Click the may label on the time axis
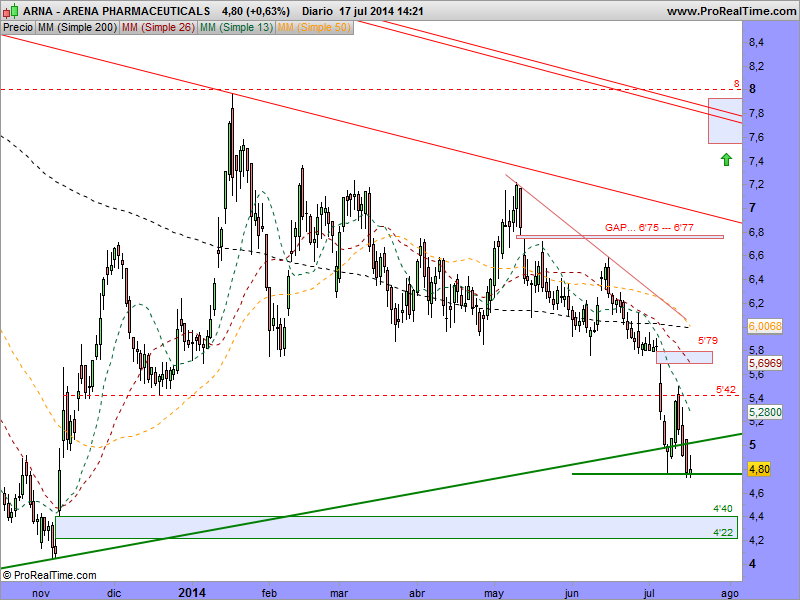800x600 pixels. (x=494, y=593)
